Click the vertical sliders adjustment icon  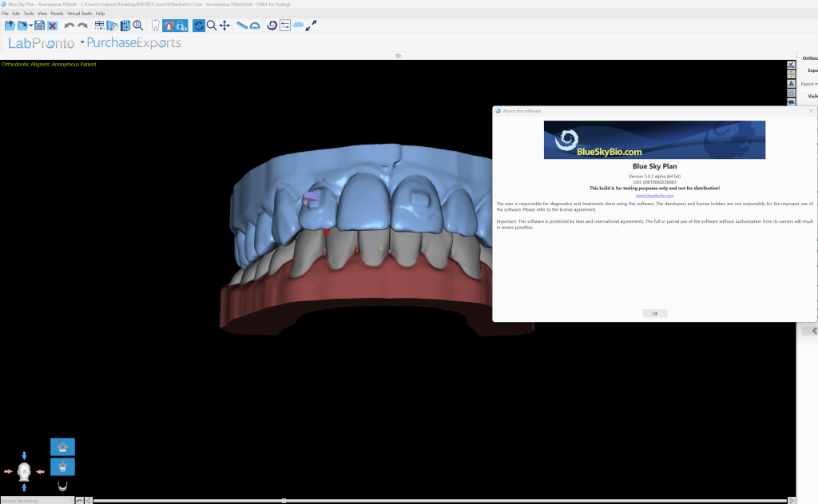125,26
